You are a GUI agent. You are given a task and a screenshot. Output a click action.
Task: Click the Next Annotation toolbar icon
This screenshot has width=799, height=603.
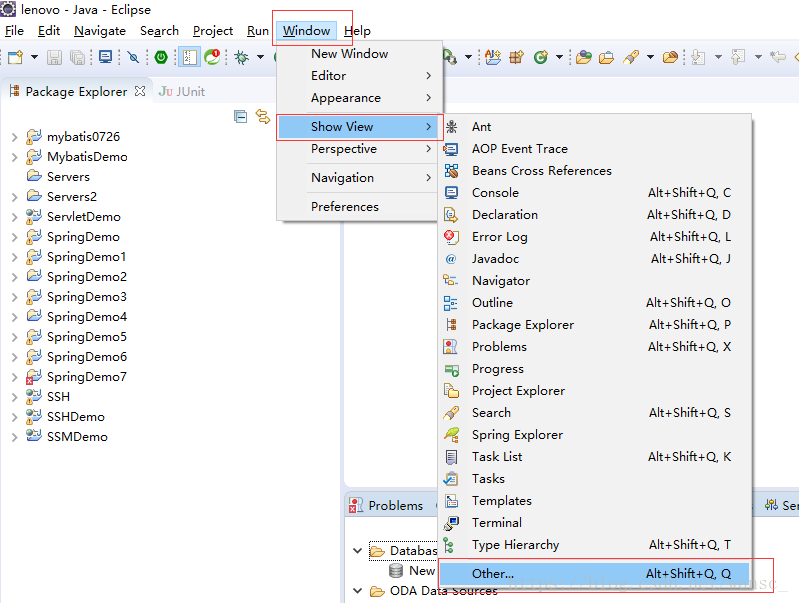coord(699,57)
